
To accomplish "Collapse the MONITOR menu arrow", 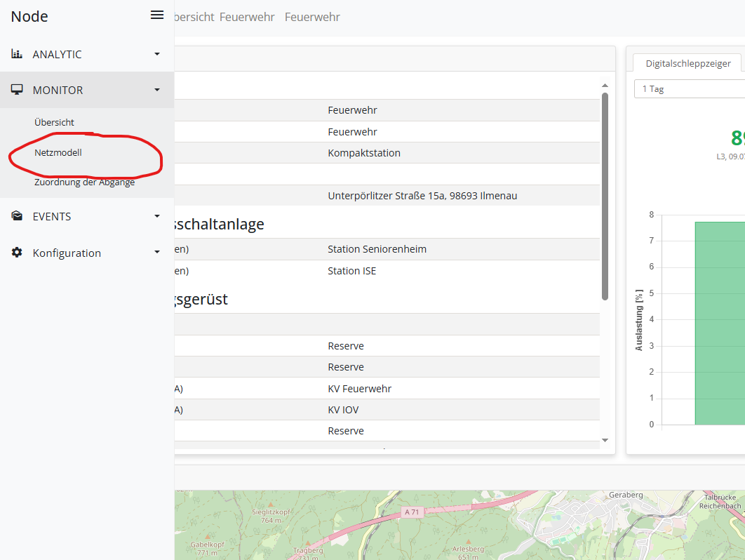I will click(157, 90).
